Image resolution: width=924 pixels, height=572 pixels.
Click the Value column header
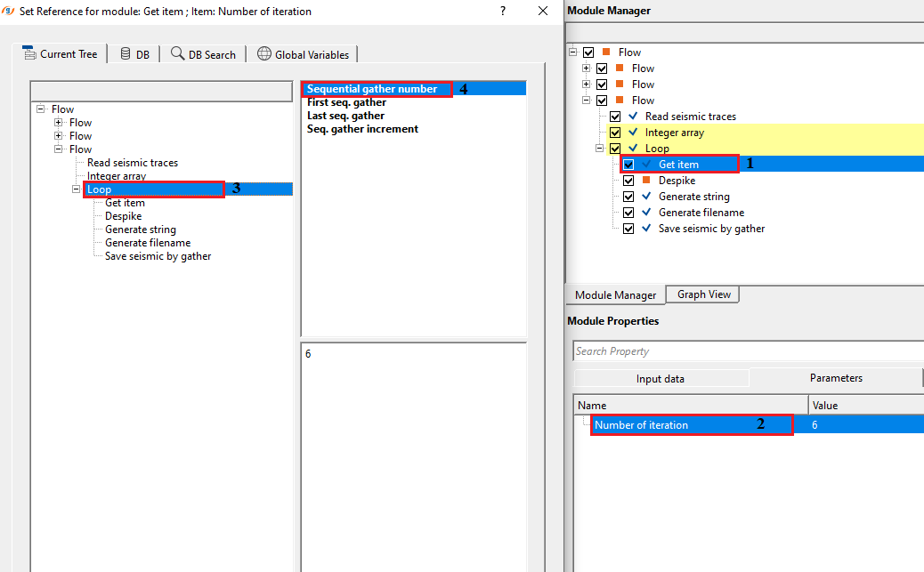pyautogui.click(x=865, y=406)
